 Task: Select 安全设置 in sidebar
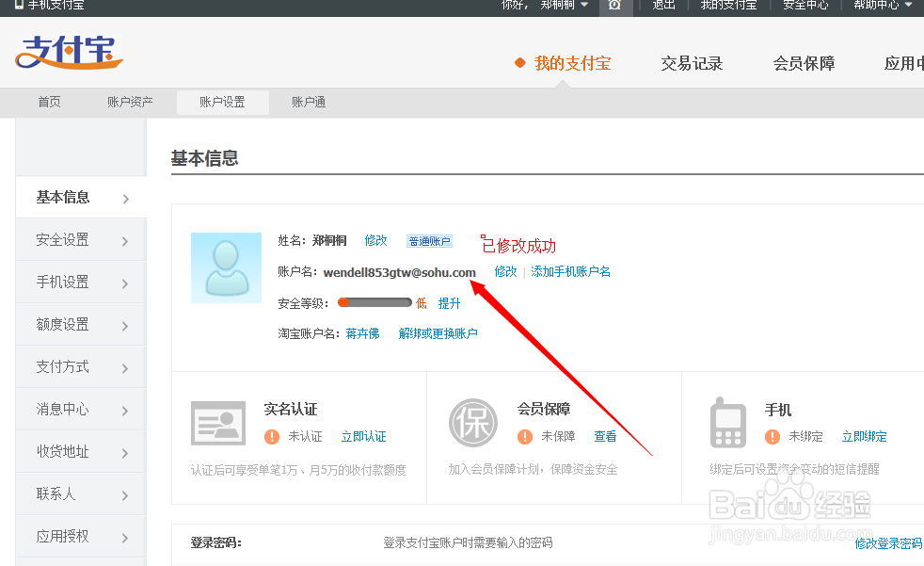(81, 239)
